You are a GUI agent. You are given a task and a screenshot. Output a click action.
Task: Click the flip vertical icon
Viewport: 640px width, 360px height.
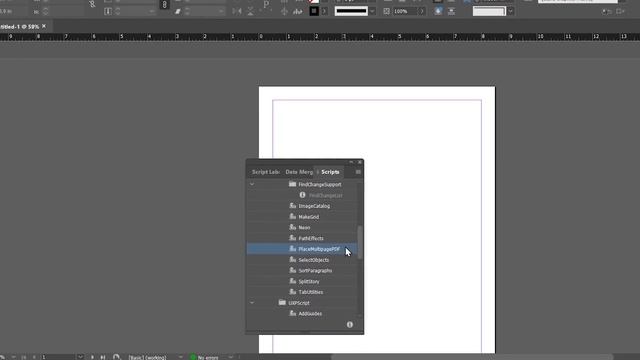click(x=250, y=11)
